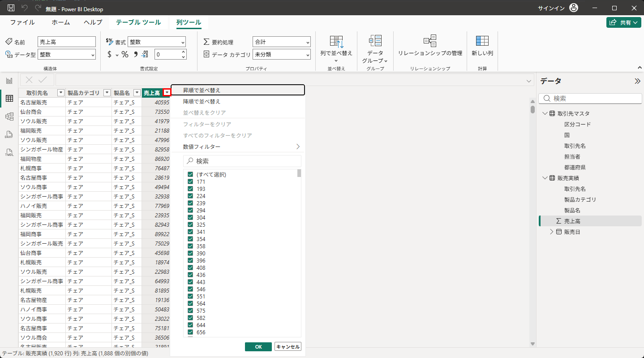Expand the 販売日 hierarchy in data pane
Screen dimensions: 644x358
(552, 232)
